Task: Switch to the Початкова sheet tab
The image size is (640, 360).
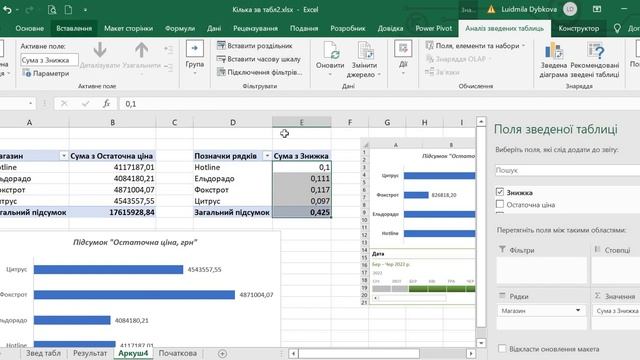Action: point(178,353)
